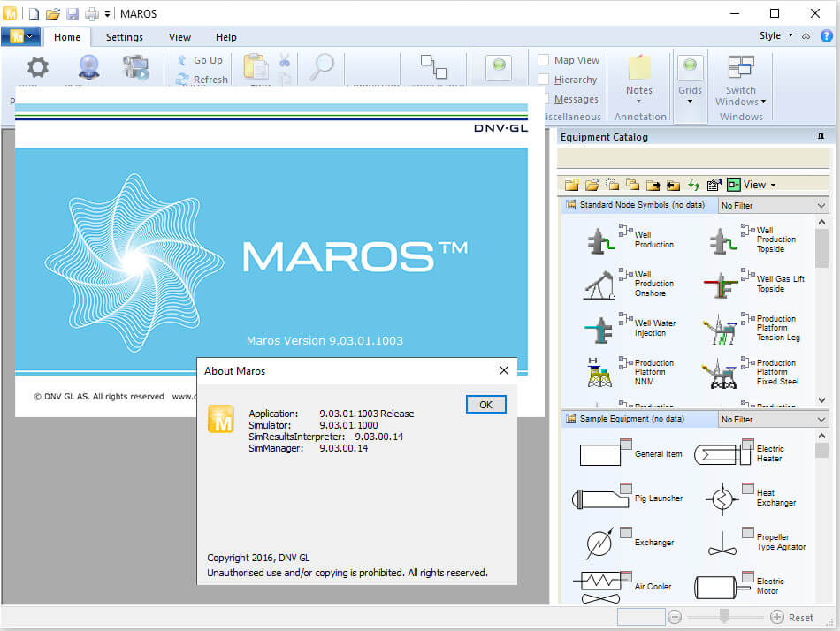Select the Pig Launcher equipment symbol
Viewport: 840px width, 631px height.
click(x=601, y=498)
